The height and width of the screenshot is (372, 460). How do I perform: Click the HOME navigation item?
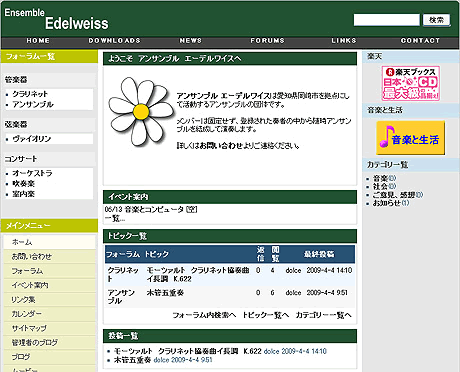pos(38,41)
